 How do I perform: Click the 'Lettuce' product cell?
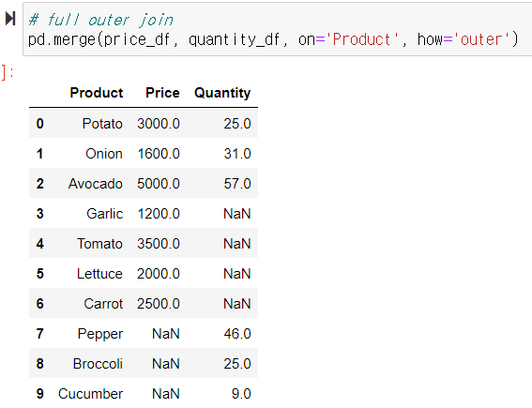[99, 274]
